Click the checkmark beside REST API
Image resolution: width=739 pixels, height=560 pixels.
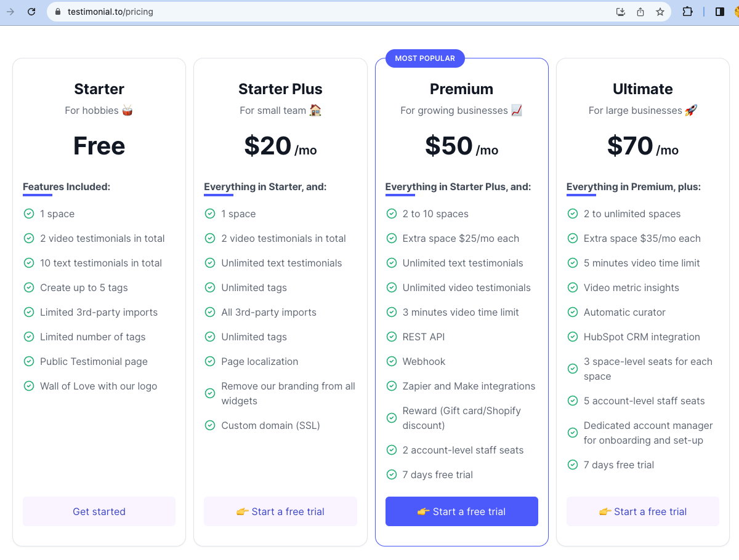click(391, 337)
